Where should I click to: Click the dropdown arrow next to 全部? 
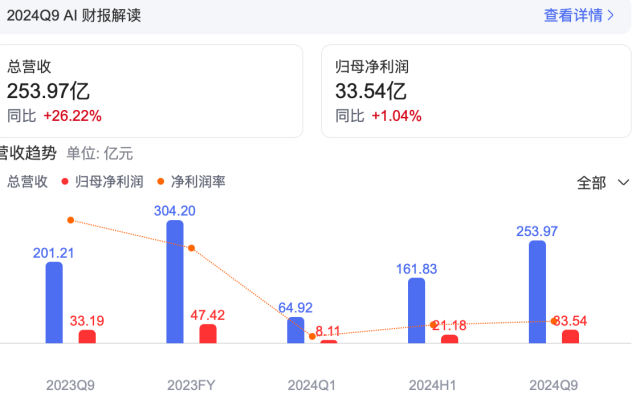coord(623,183)
